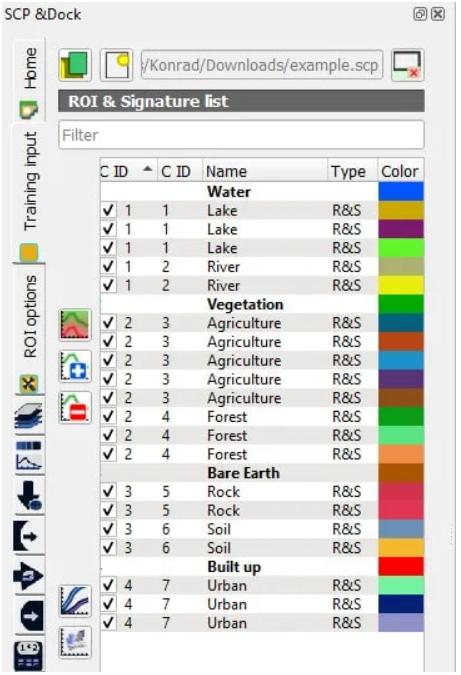Toggle the first Forest row checkbox
Viewport: 461px width, 675px height.
tap(109, 416)
